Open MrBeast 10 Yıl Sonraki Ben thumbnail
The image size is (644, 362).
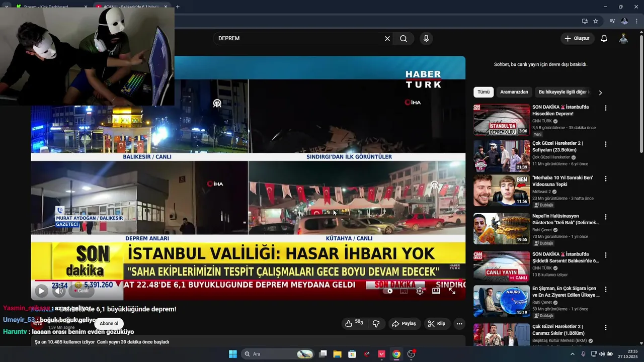tap(502, 190)
